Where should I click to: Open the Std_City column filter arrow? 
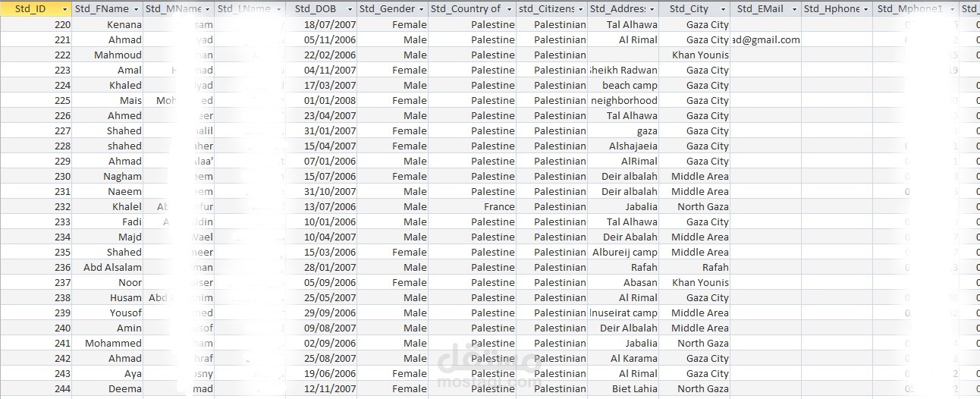(722, 9)
